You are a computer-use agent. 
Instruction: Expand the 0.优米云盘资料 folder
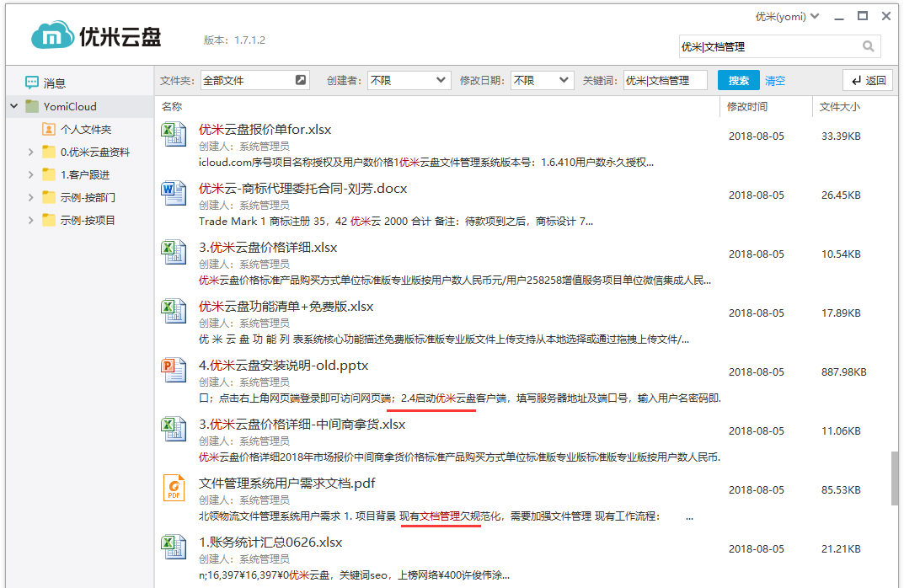31,152
